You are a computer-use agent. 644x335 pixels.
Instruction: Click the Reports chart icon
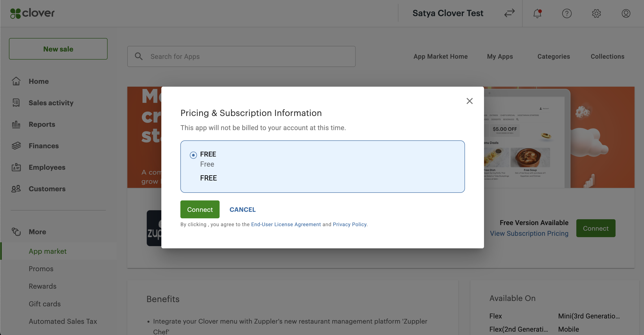16,124
